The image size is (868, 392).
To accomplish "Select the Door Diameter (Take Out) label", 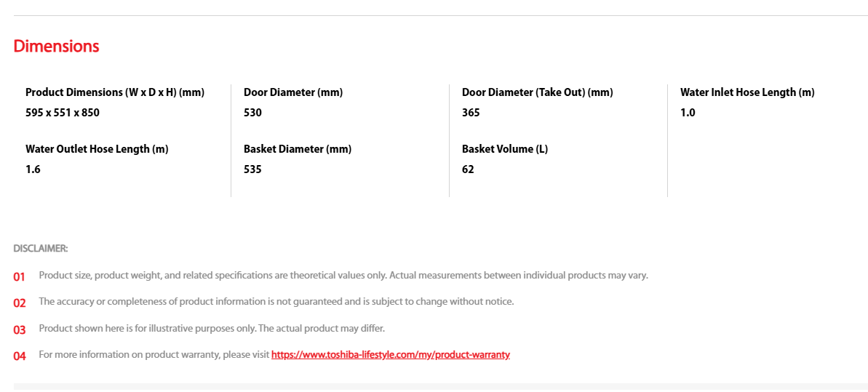I will (538, 93).
